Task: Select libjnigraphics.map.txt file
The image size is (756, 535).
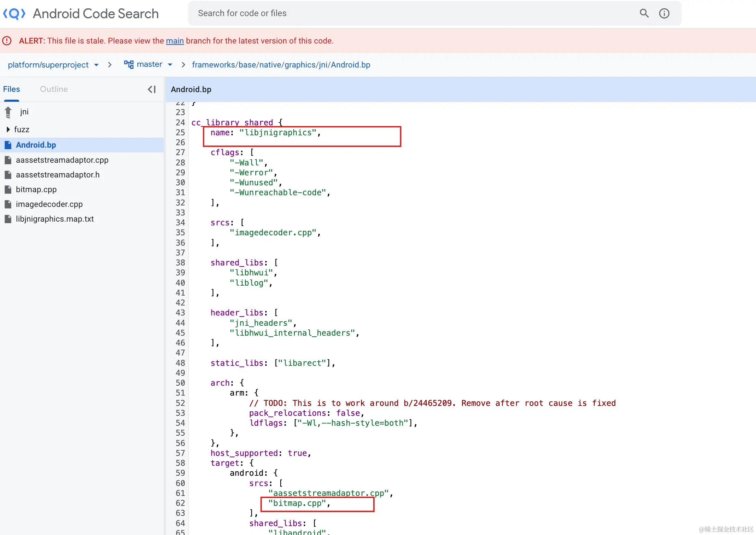Action: [55, 219]
